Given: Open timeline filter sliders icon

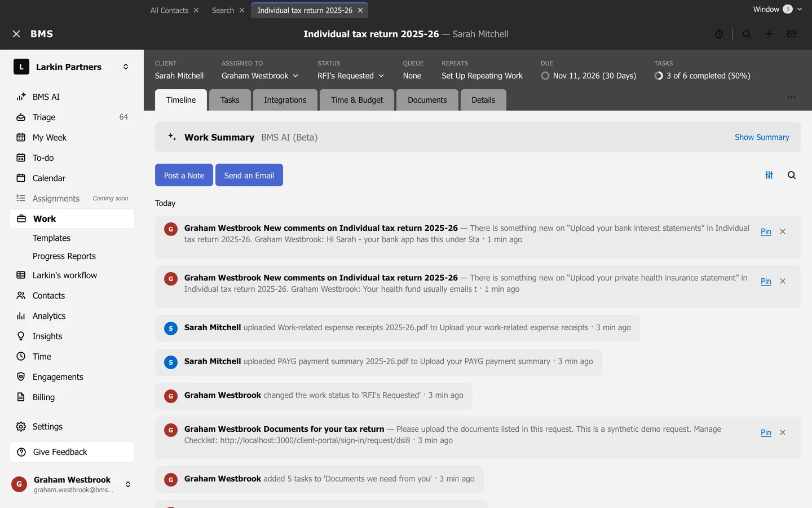Looking at the screenshot, I should [x=769, y=175].
